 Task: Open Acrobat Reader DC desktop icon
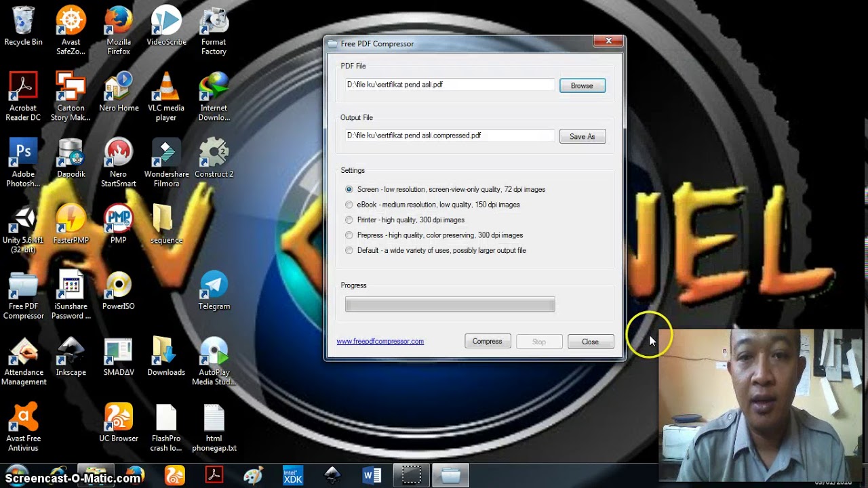pyautogui.click(x=23, y=97)
